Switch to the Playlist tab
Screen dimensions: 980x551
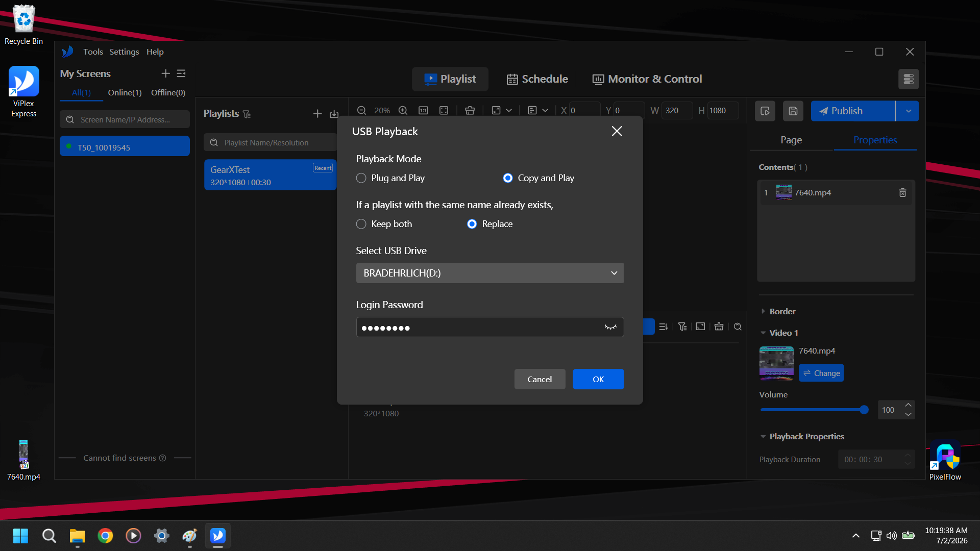pos(450,79)
